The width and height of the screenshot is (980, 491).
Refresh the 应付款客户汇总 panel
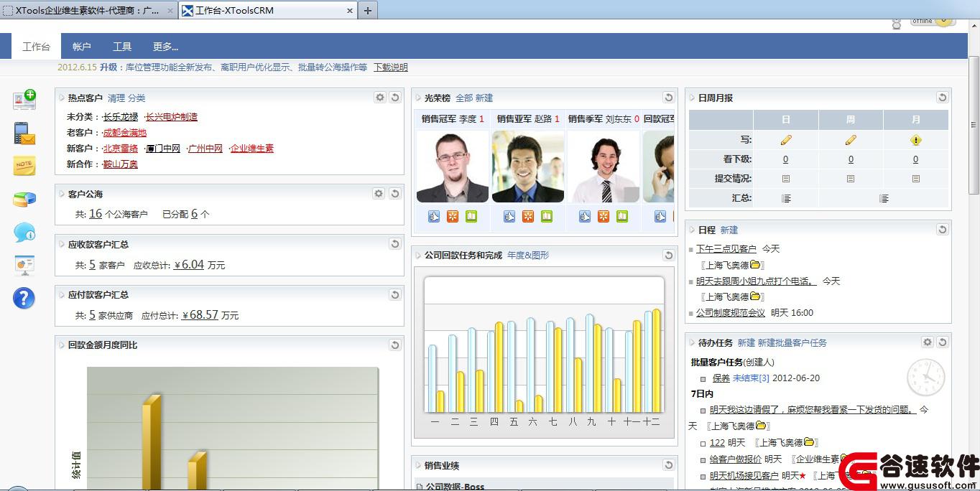point(394,294)
